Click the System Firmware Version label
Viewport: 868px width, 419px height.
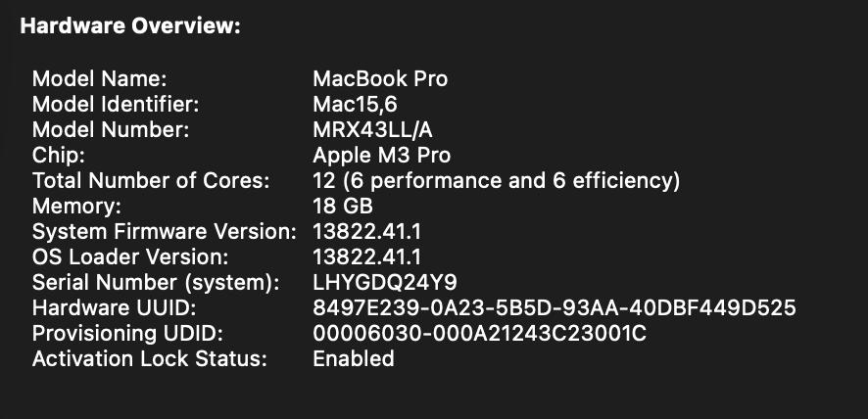tap(164, 232)
